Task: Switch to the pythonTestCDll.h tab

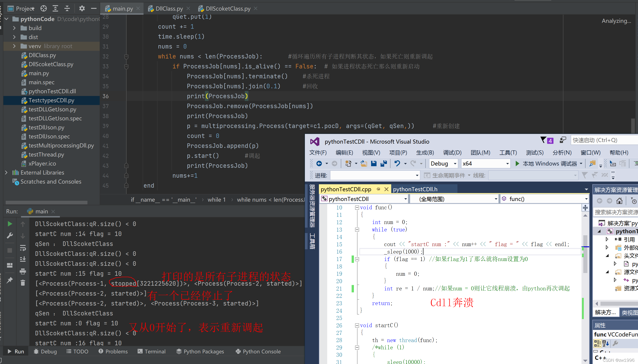Action: (x=415, y=189)
